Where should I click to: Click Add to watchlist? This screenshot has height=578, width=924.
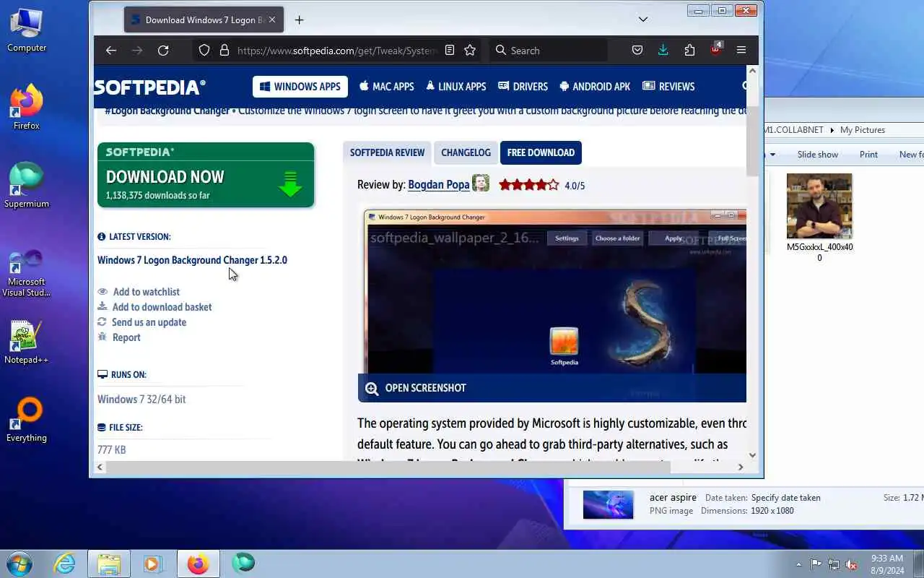click(x=147, y=292)
